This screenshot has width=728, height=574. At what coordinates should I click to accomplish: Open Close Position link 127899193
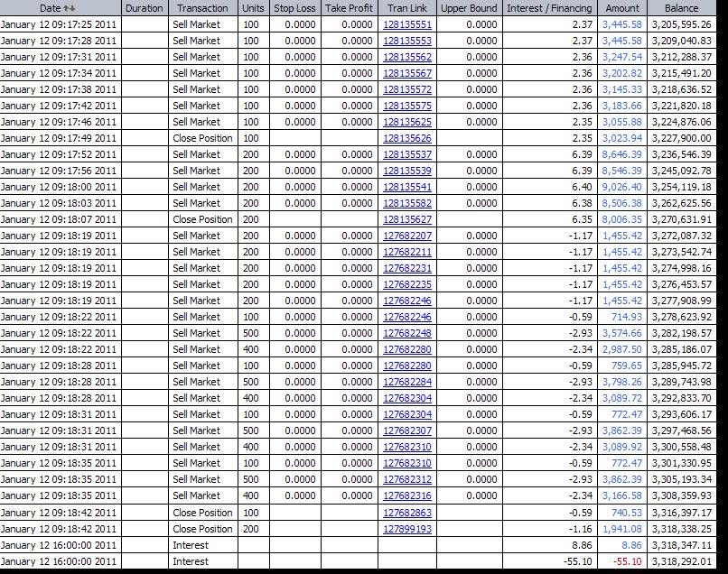click(x=407, y=529)
